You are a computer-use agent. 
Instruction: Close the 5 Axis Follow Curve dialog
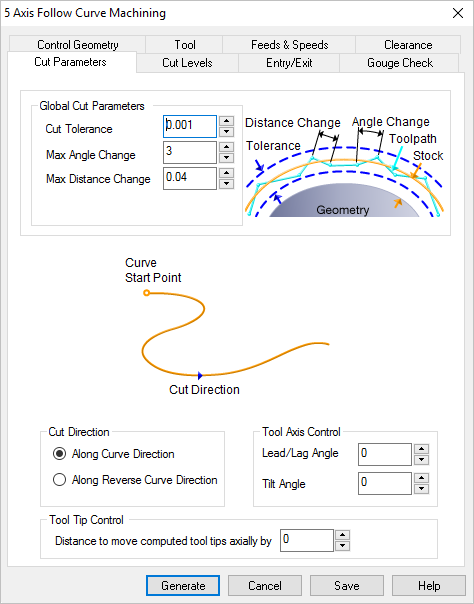(x=458, y=13)
